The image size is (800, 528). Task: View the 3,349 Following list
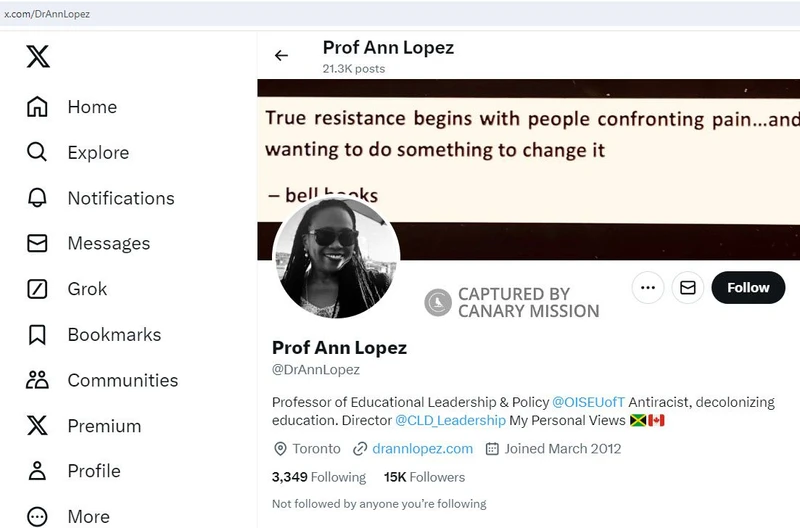319,477
